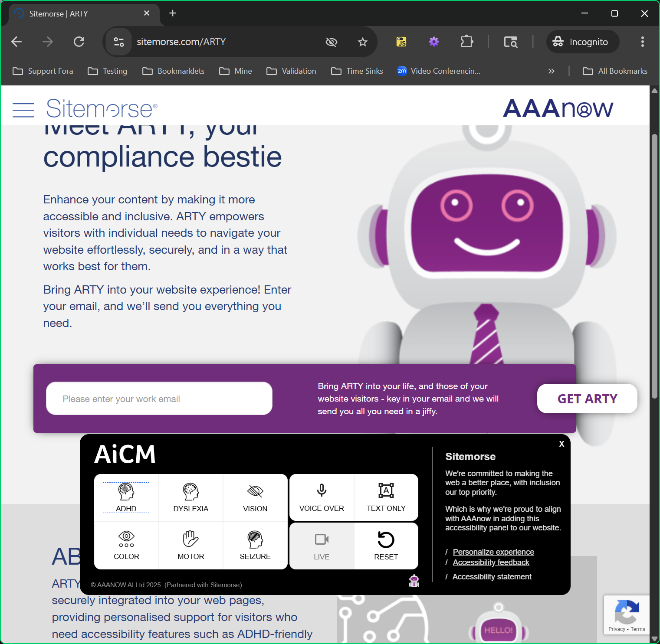Open the hamburger navigation menu
Viewport: 660px width, 644px height.
click(23, 110)
